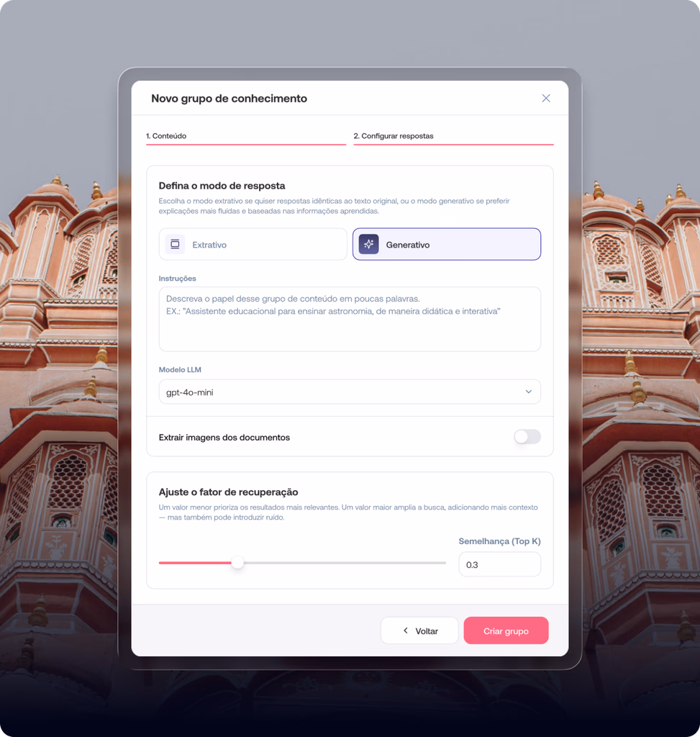The height and width of the screenshot is (737, 700).
Task: Enable Extrair imagens dos documentos toggle
Action: pyautogui.click(x=527, y=437)
